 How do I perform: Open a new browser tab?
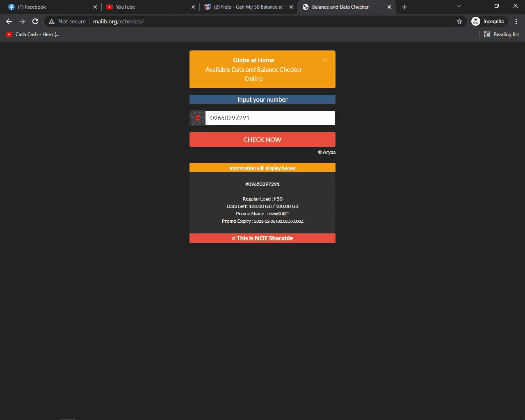tap(405, 7)
